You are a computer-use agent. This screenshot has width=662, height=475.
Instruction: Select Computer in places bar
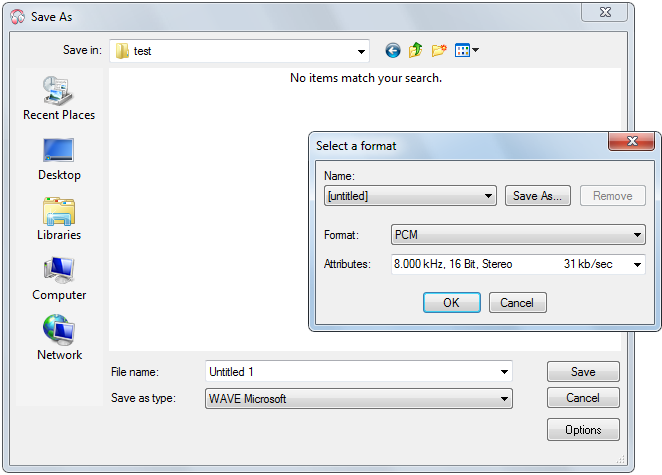click(x=59, y=279)
